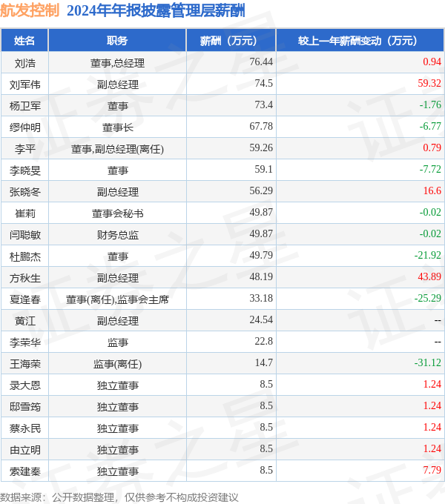Click the 数据来源 footer note
This screenshot has width=445, height=504.
[x=119, y=497]
